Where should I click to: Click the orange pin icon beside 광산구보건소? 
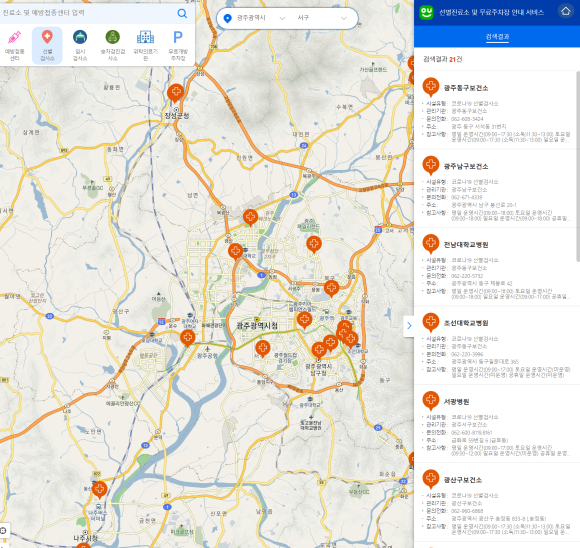(x=431, y=480)
